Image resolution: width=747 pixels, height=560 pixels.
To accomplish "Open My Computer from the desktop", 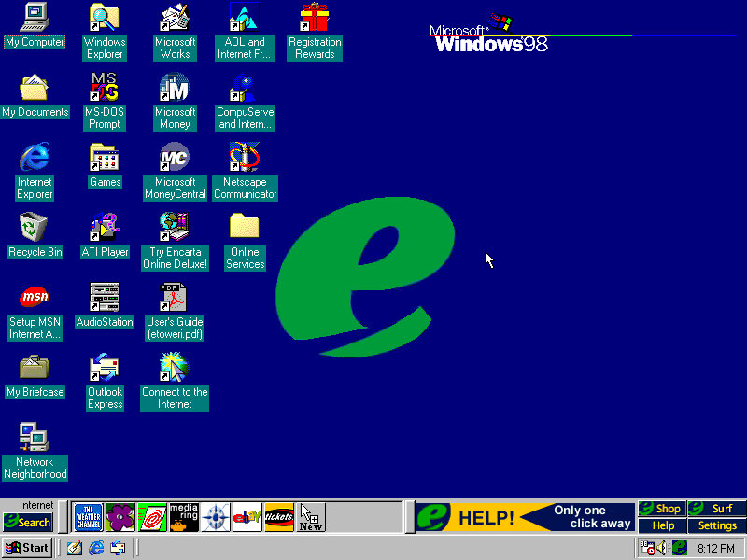I will (35, 23).
